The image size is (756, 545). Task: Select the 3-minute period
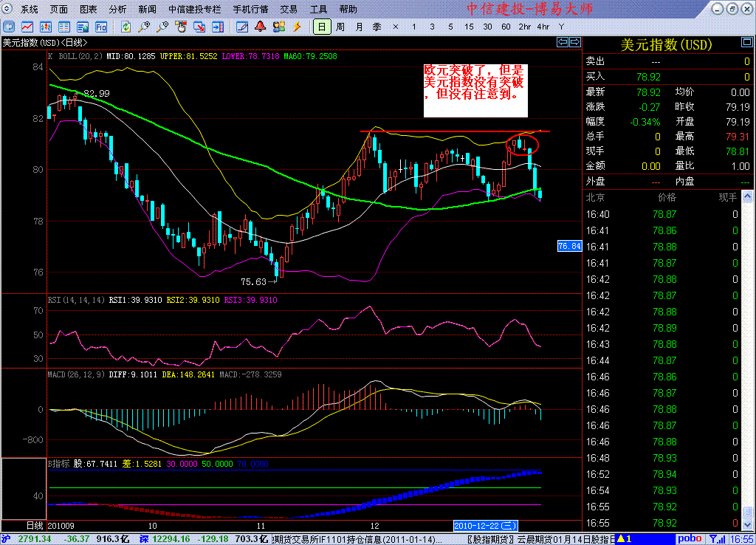click(432, 27)
